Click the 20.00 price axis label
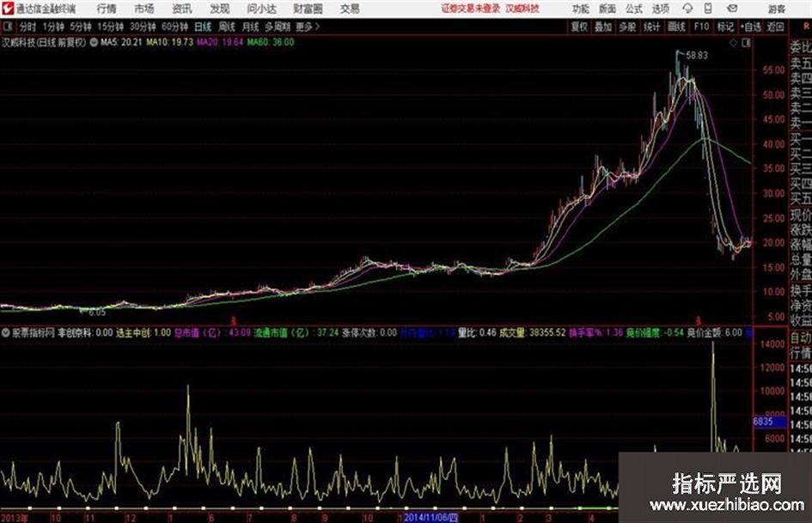Viewport: 812px width, 523px height. tap(773, 242)
